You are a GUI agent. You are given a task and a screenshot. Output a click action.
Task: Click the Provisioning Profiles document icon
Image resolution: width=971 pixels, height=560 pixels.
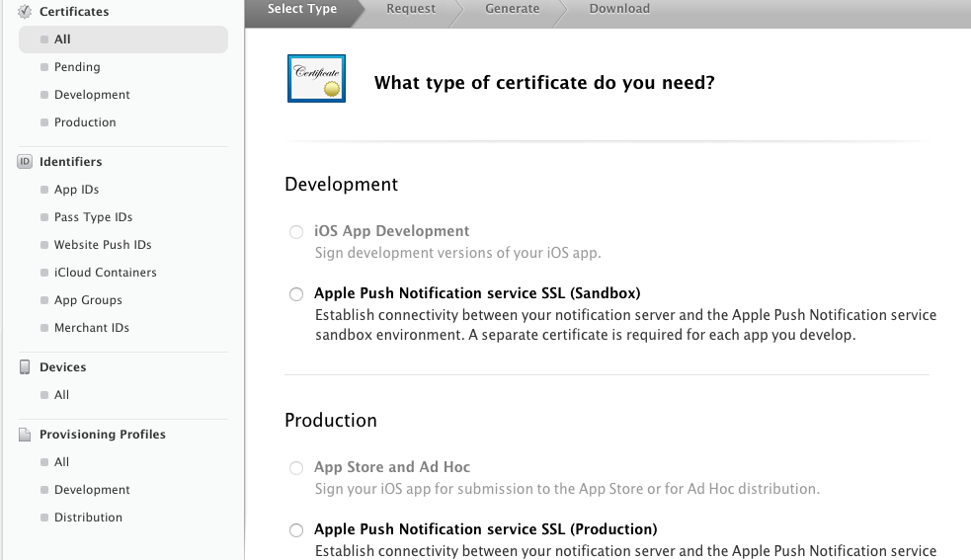coord(25,435)
